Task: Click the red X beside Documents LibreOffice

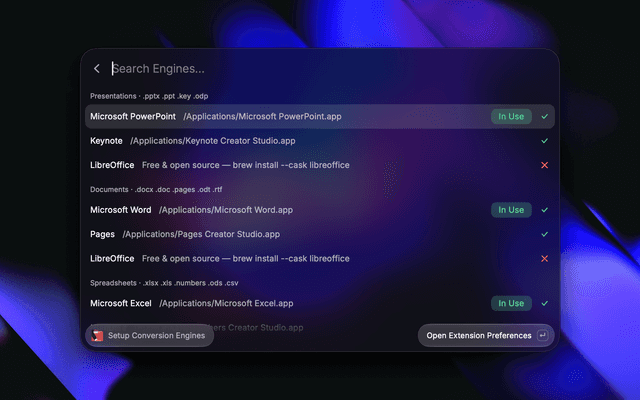Action: tap(544, 258)
